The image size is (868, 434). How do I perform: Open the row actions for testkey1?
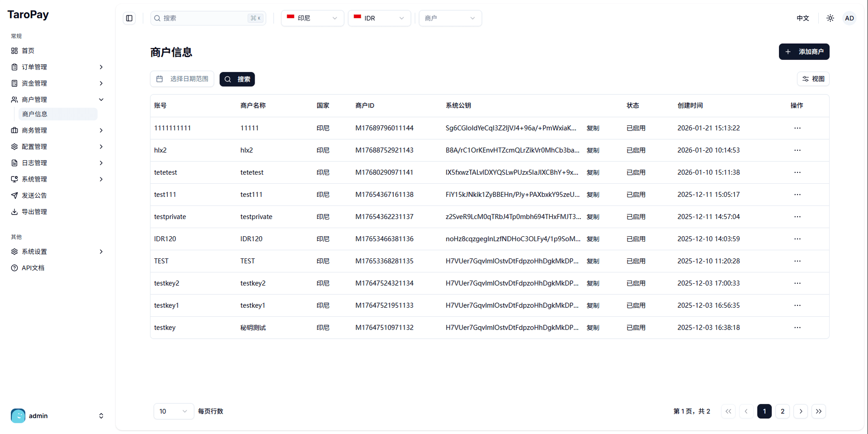click(797, 305)
